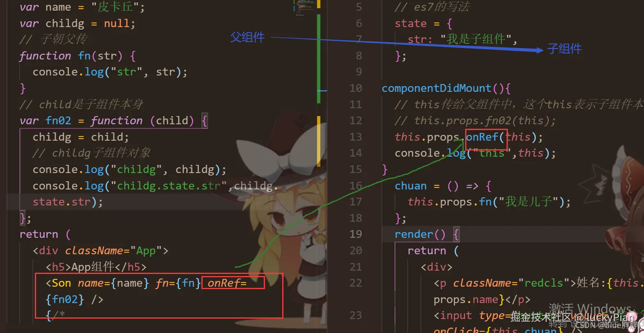Click the var name declaration line

tap(82, 7)
